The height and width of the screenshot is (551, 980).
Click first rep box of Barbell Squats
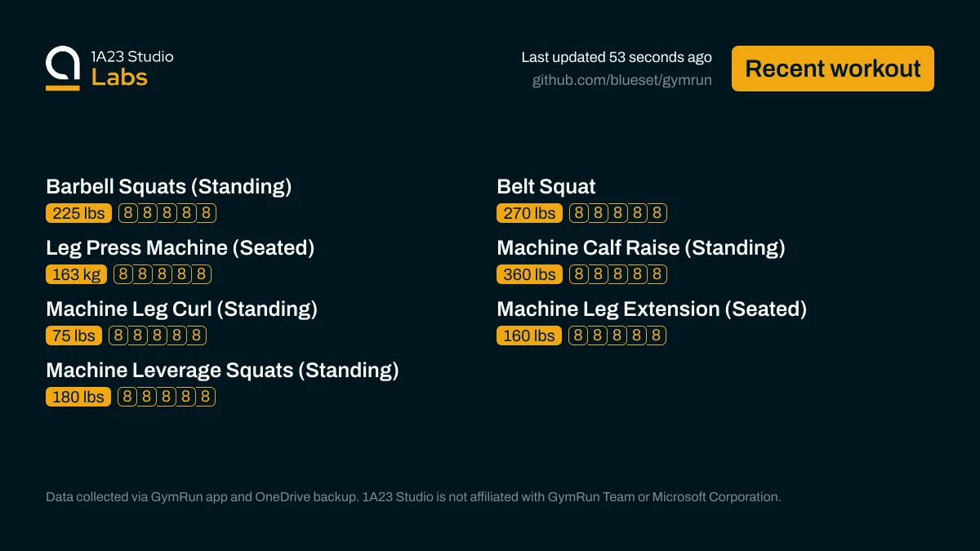pos(128,213)
